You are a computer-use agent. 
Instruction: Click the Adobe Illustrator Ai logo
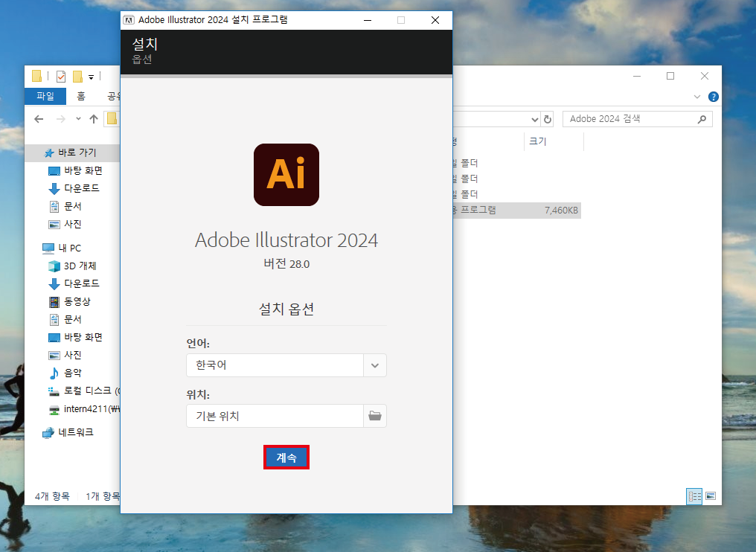[286, 175]
